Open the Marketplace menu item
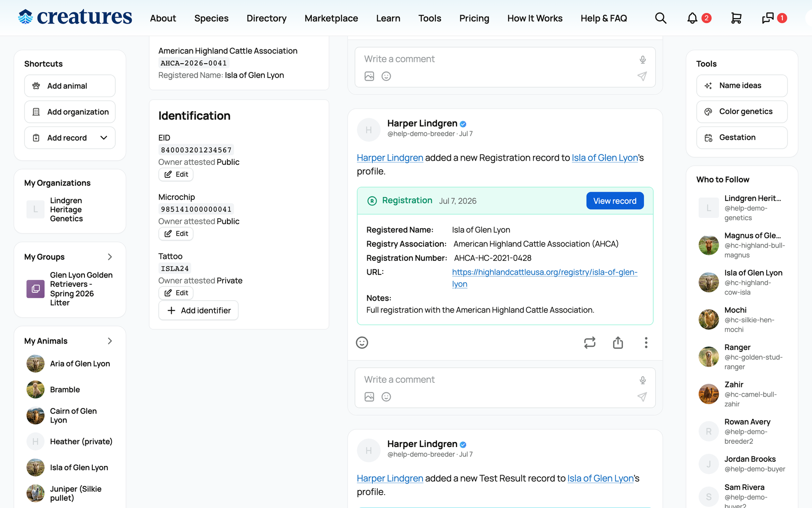Viewport: 812px width, 508px height. click(331, 18)
